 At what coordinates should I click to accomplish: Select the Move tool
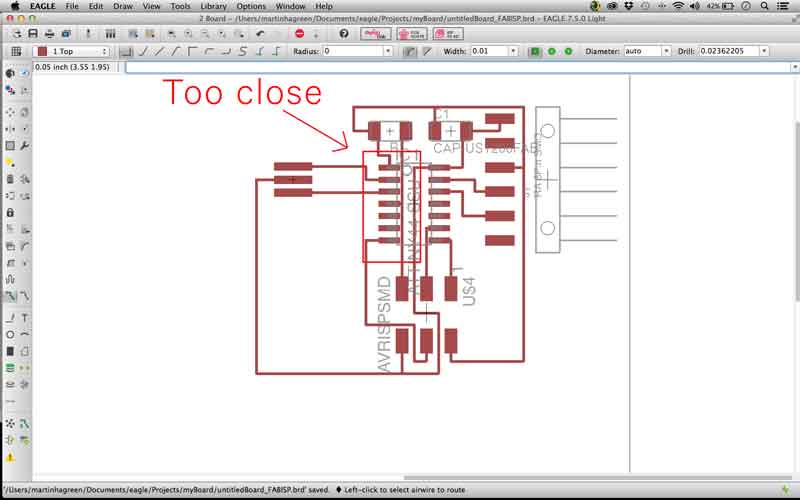10,112
